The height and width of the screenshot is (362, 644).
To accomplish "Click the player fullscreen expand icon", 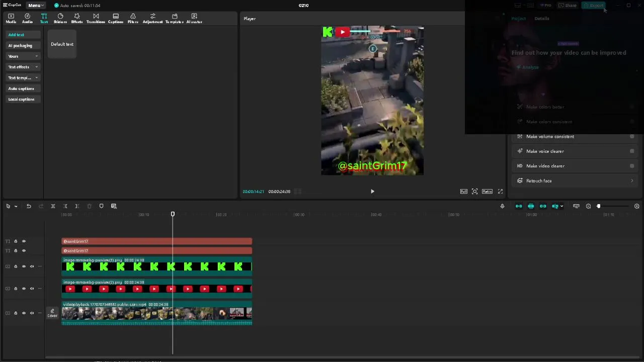I will [500, 192].
